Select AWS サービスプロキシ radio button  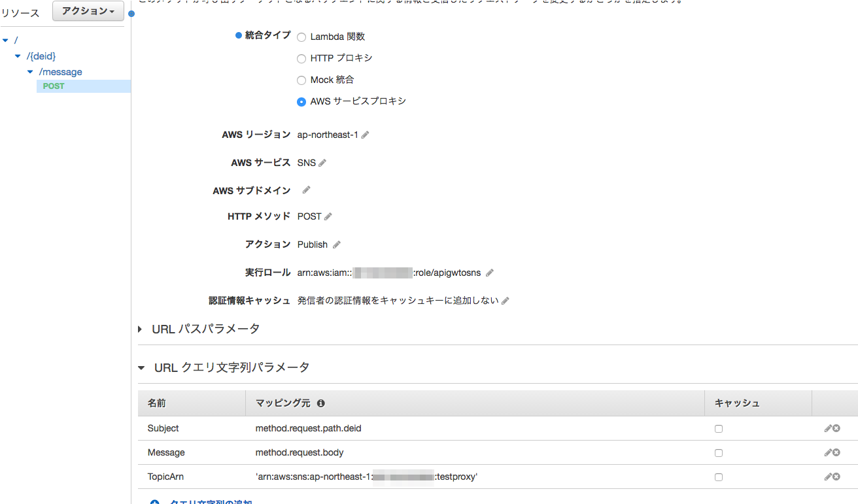pyautogui.click(x=301, y=102)
